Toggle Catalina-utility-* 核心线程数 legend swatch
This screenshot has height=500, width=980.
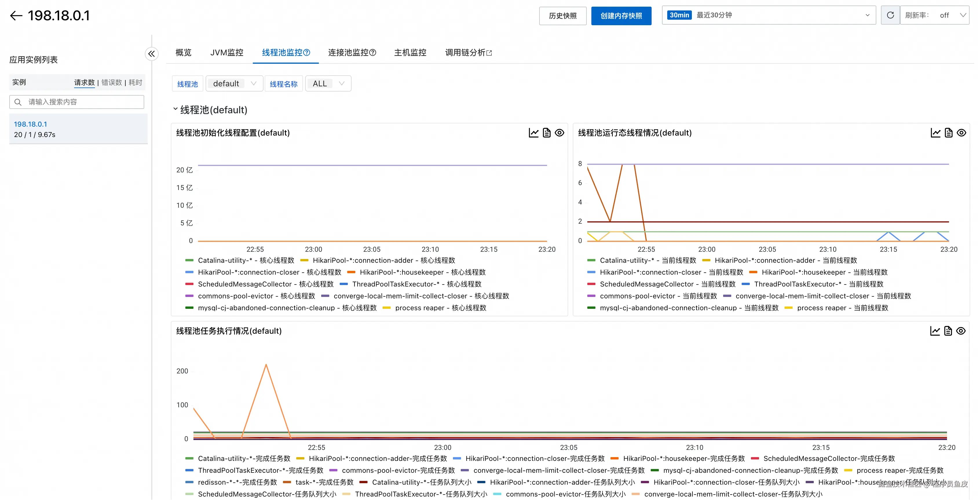click(189, 261)
